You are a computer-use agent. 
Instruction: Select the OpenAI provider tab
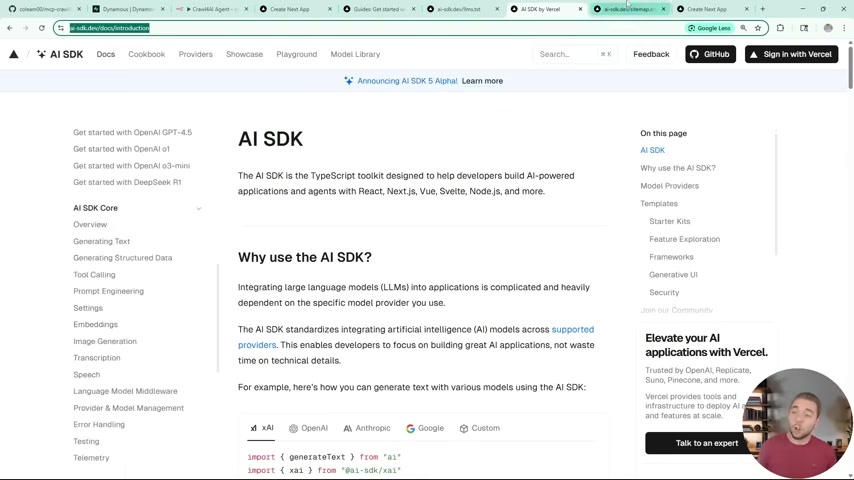click(x=308, y=428)
